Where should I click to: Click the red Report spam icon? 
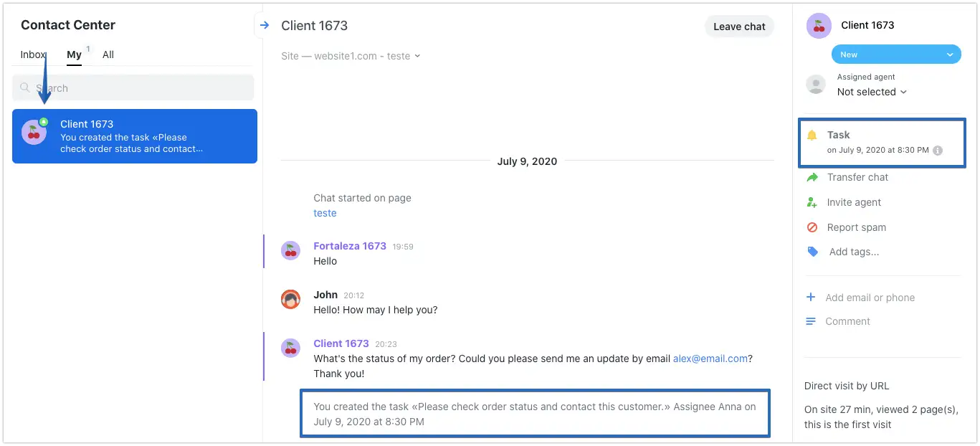coord(812,227)
